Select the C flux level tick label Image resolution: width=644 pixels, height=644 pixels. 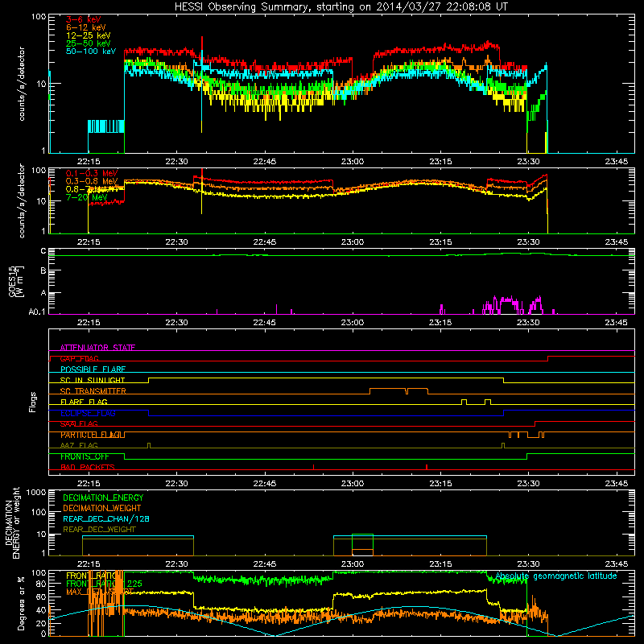click(x=43, y=251)
